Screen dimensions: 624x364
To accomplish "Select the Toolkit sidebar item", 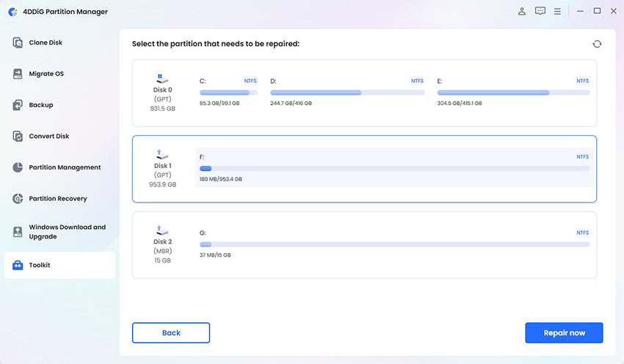I will pyautogui.click(x=59, y=265).
